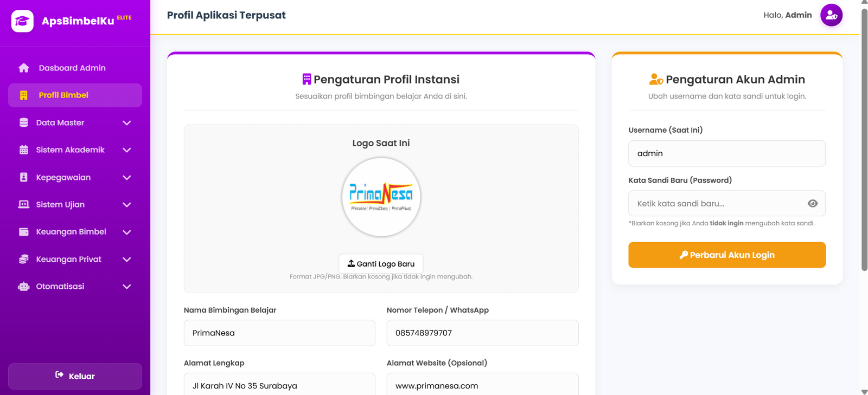The height and width of the screenshot is (395, 868).
Task: Click the Otomatisasi robot icon
Action: click(24, 286)
